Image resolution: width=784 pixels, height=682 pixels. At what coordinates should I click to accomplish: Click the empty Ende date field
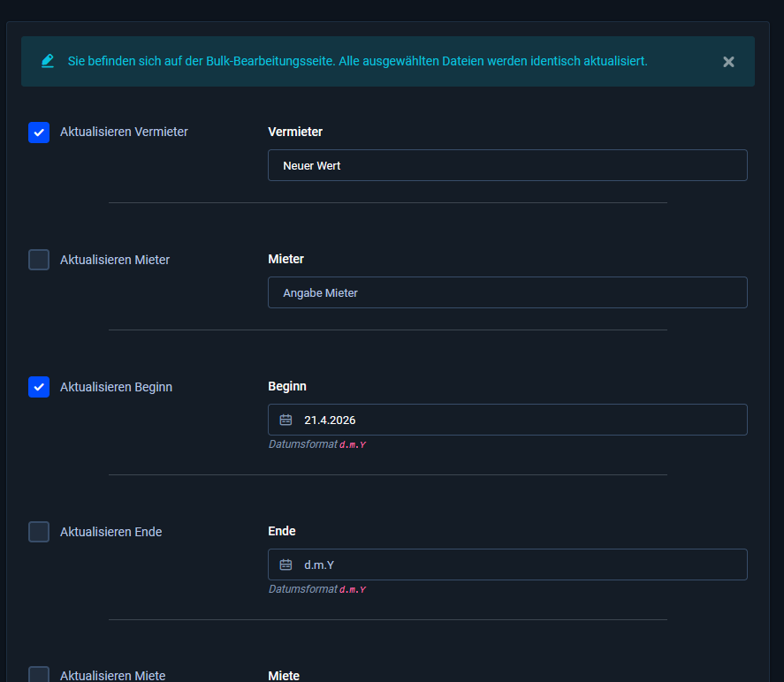[x=507, y=565]
